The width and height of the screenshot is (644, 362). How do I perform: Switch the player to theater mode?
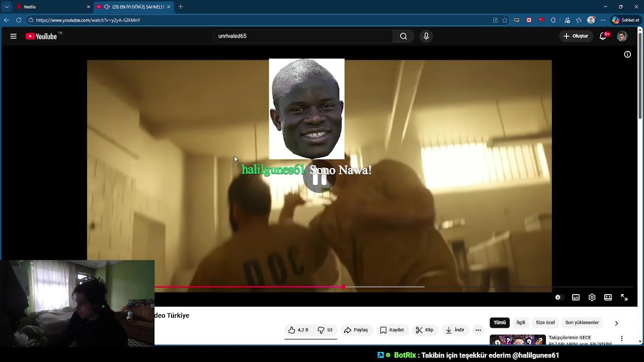click(x=608, y=298)
